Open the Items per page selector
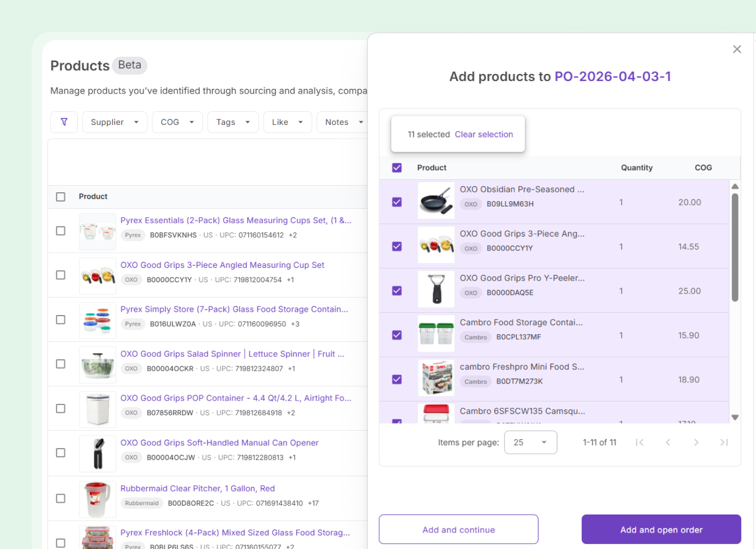The width and height of the screenshot is (756, 549). pyautogui.click(x=530, y=442)
